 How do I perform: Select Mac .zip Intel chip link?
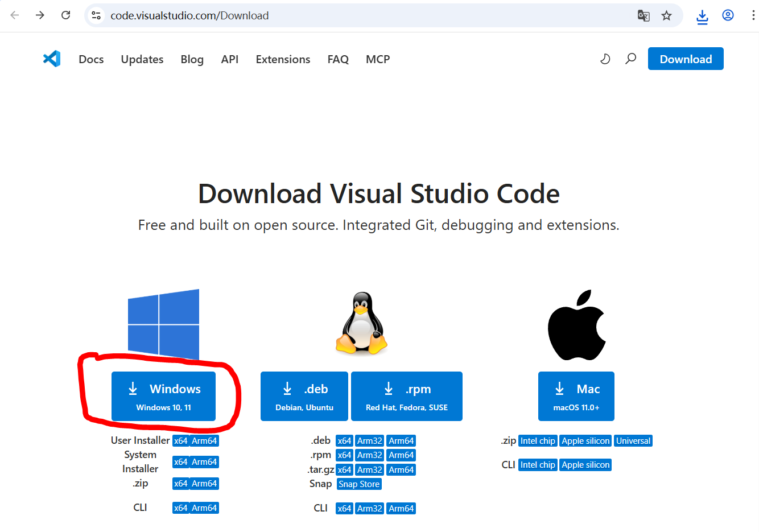pyautogui.click(x=538, y=441)
